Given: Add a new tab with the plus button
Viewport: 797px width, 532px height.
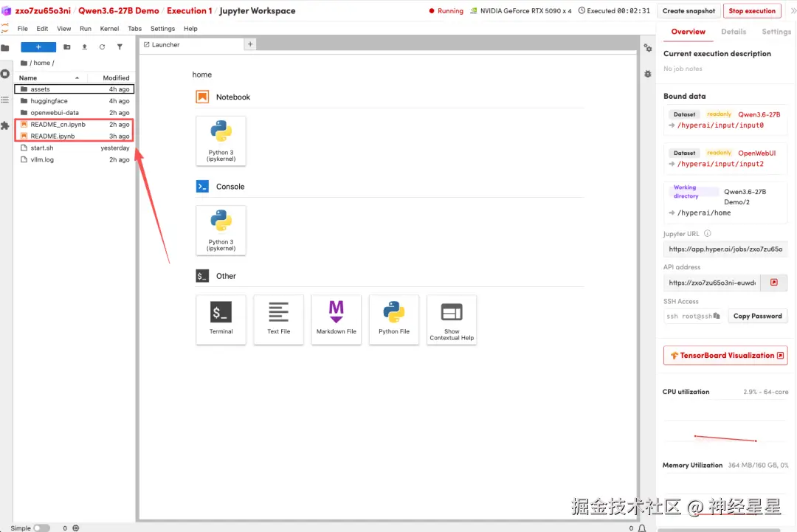Looking at the screenshot, I should 250,44.
